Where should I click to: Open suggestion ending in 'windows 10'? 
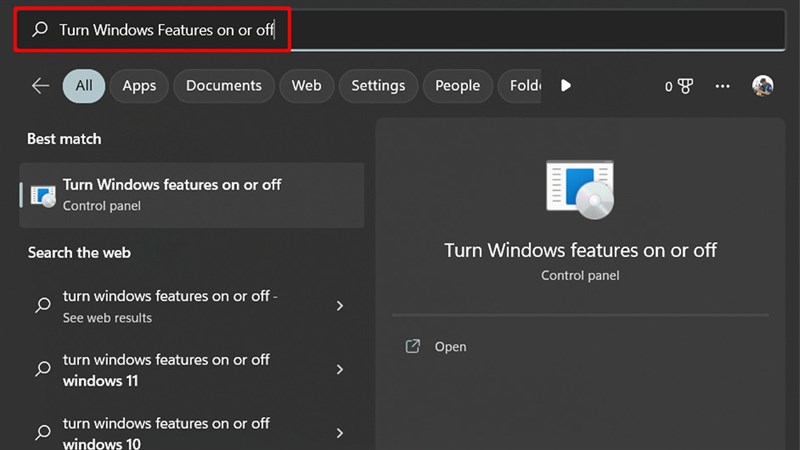point(192,433)
